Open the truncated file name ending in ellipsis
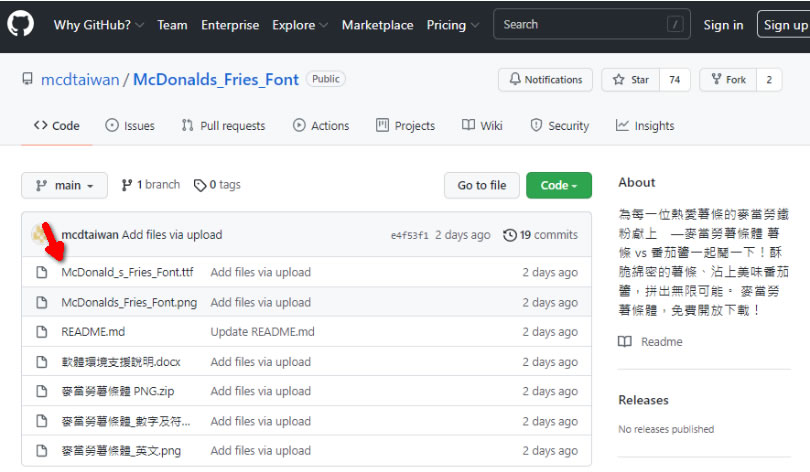Image resolution: width=810 pixels, height=472 pixels. 126,421
